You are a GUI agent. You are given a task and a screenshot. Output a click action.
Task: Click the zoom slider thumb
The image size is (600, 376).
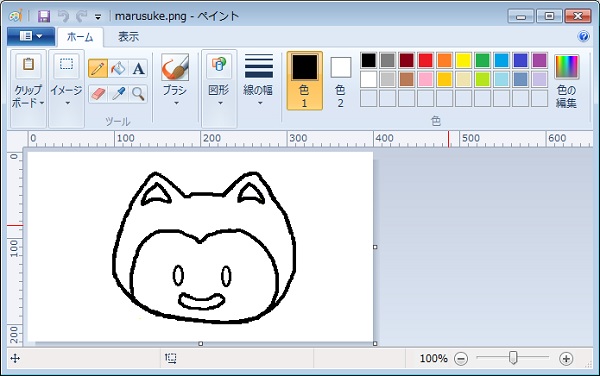[x=514, y=358]
